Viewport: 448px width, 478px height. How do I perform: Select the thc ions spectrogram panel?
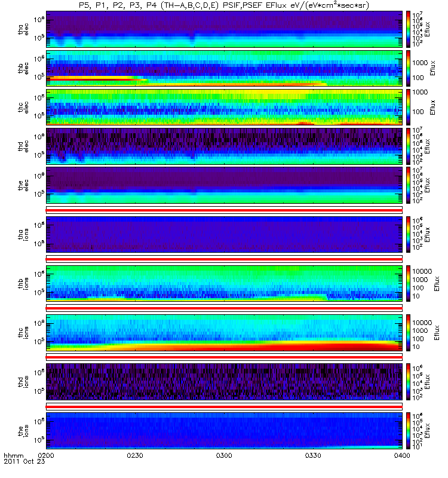click(x=224, y=333)
